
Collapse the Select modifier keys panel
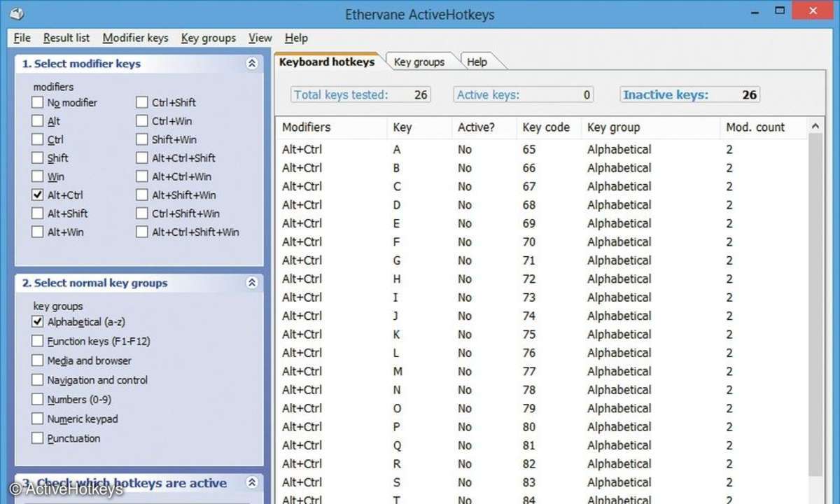252,64
